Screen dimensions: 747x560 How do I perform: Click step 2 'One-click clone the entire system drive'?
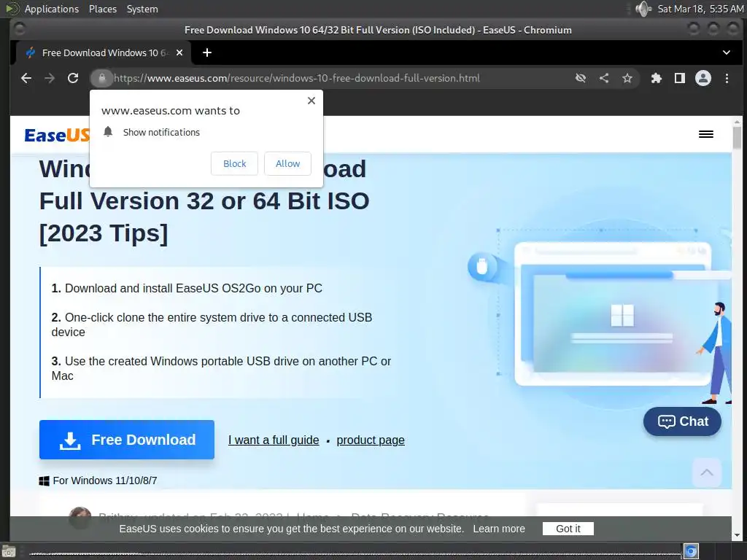click(212, 324)
